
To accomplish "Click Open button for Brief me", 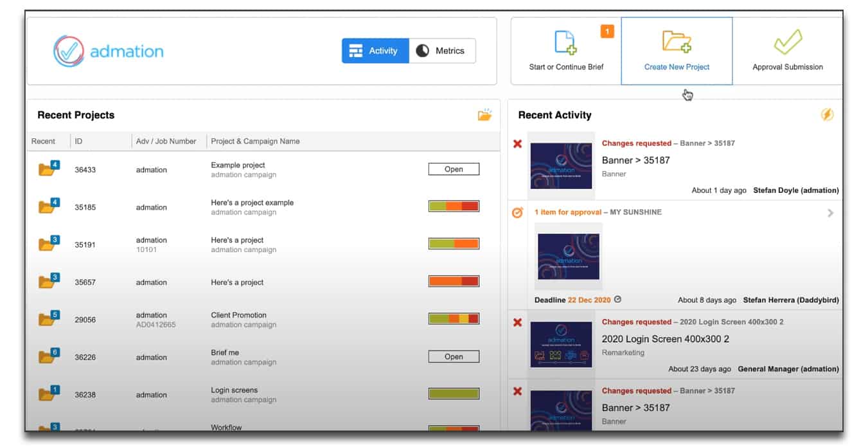I will (454, 356).
